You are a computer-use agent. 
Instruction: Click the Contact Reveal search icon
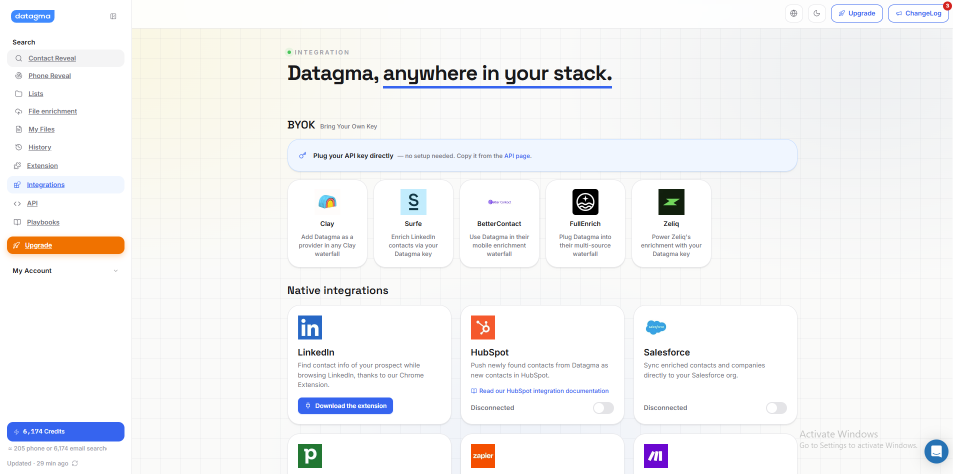click(x=19, y=58)
